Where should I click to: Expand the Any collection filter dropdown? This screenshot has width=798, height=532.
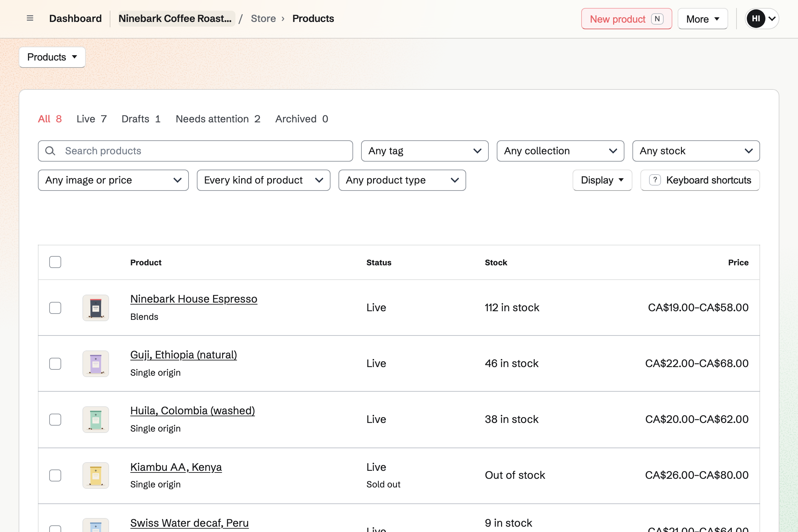coord(561,151)
